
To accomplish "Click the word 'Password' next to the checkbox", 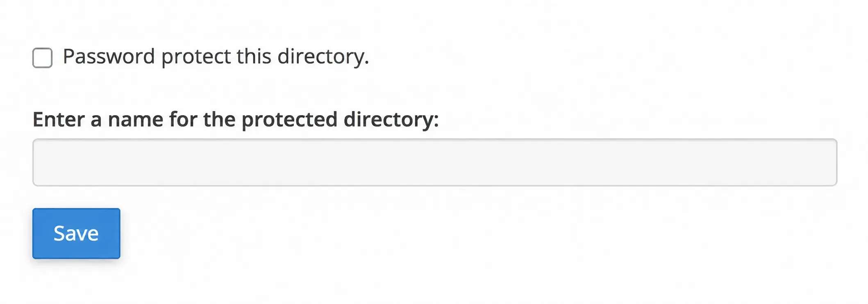I will click(x=109, y=56).
